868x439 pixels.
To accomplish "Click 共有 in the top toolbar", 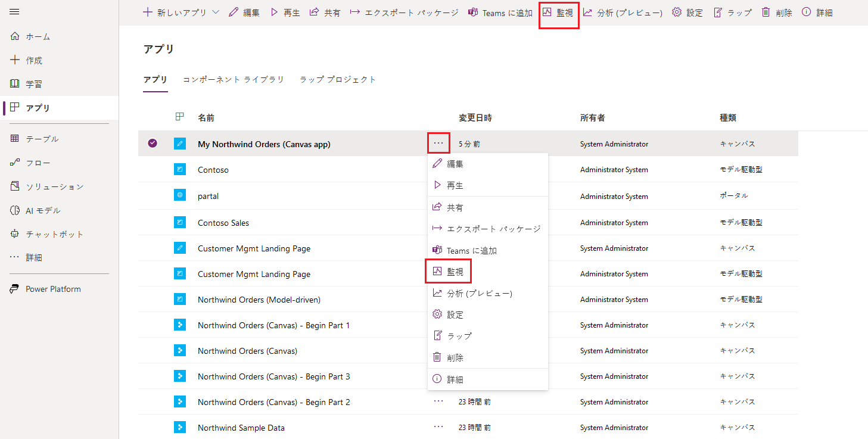I will coord(325,13).
